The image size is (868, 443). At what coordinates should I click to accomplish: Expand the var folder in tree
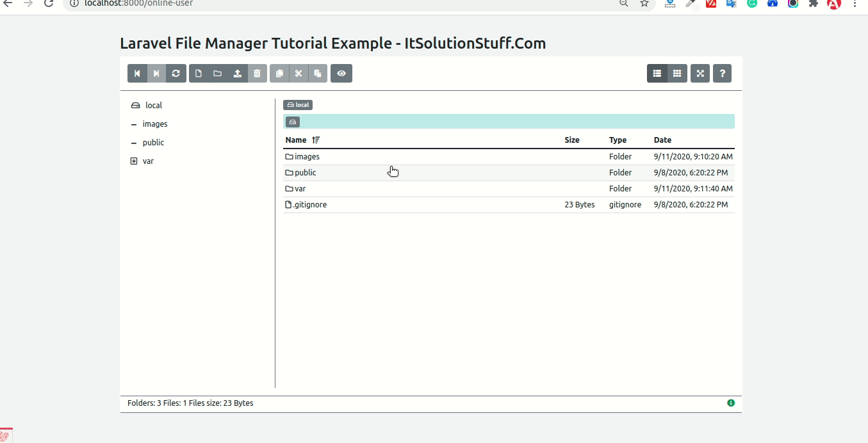point(134,161)
